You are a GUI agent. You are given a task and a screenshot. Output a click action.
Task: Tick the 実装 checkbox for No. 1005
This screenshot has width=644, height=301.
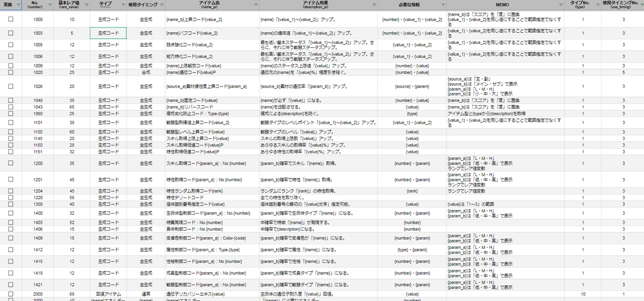coord(11,45)
